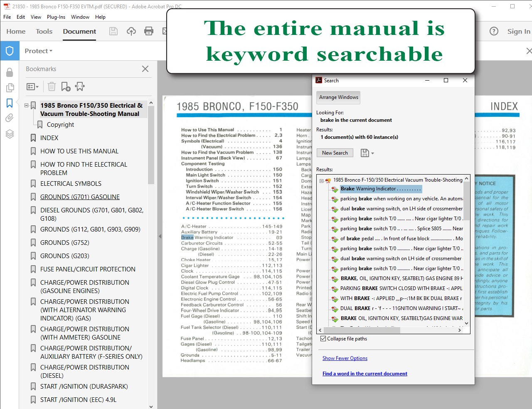
Task: Click scroll up arrow in bookmarks panel
Action: point(151,103)
